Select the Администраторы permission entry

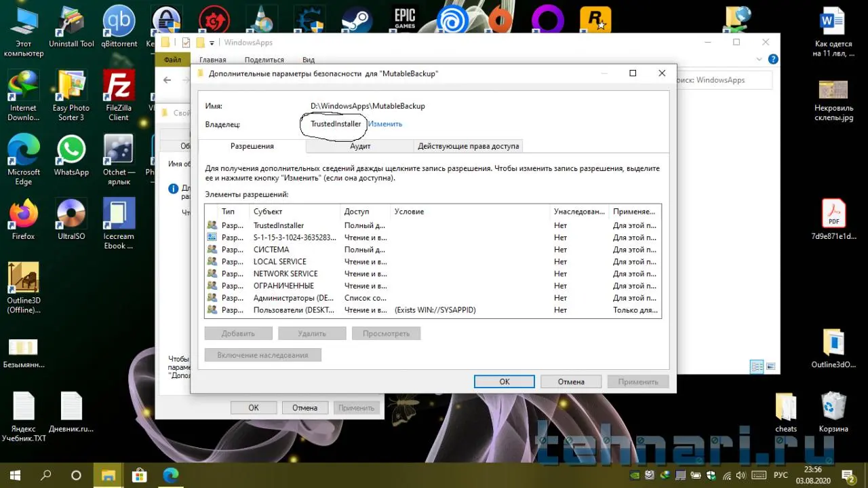[x=433, y=298]
